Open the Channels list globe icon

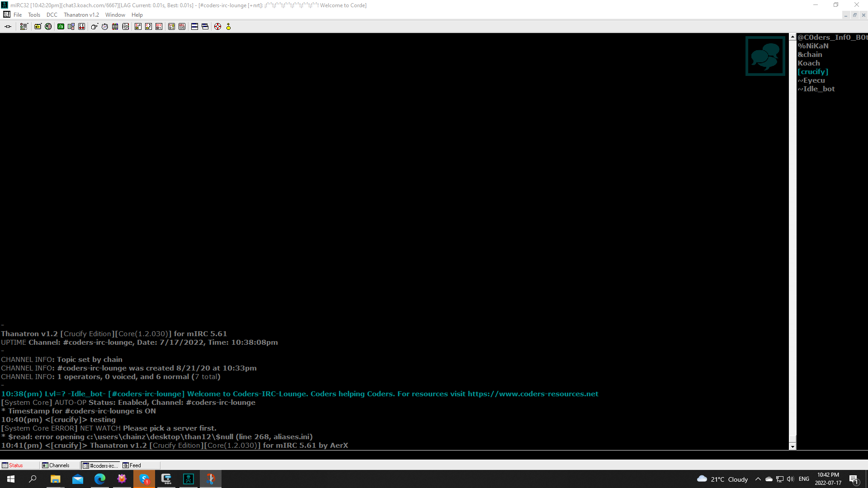pyautogui.click(x=48, y=27)
